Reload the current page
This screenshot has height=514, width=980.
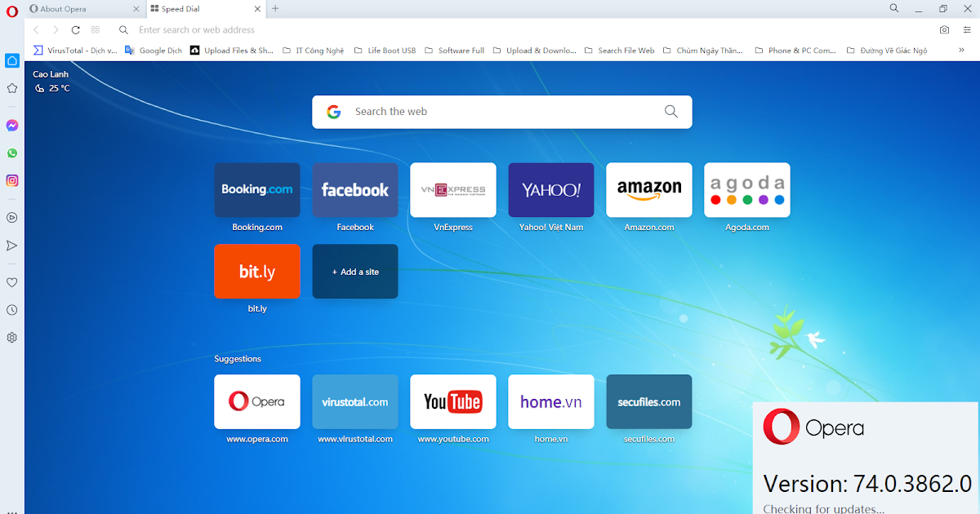75,29
